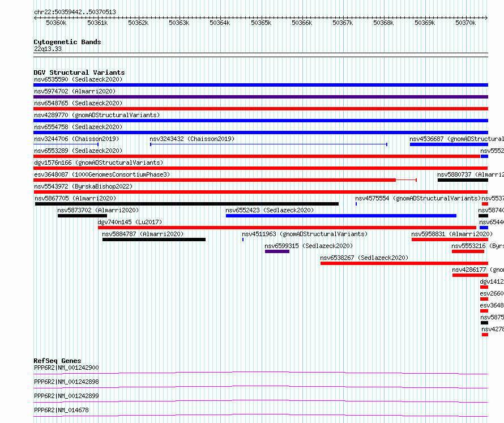Open variant nsv5958831 (Almarri2020) label
The image size is (504, 423).
click(x=452, y=234)
